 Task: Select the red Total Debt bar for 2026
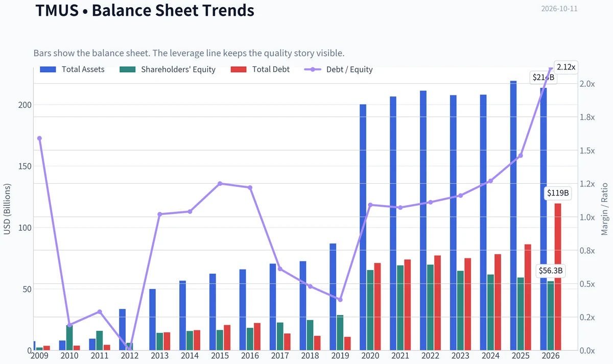558,277
